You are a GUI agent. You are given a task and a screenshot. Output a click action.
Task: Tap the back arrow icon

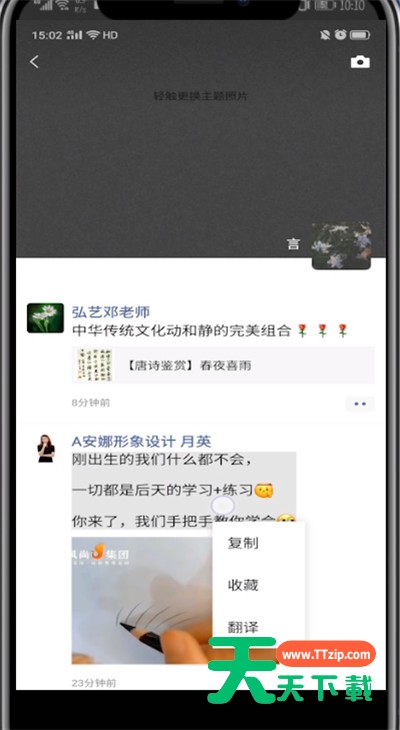[x=34, y=62]
